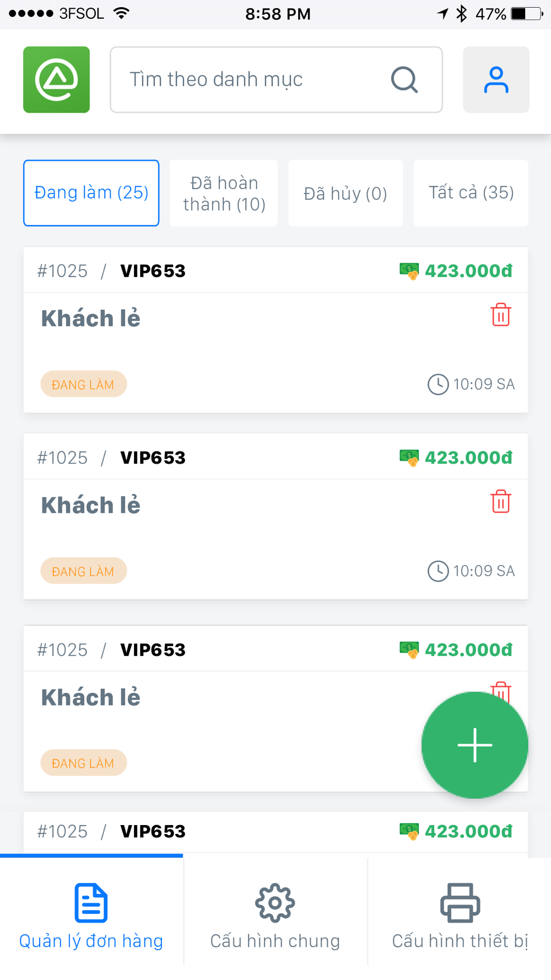Click the clock icon on first order
This screenshot has height=980, width=551.
tap(438, 384)
